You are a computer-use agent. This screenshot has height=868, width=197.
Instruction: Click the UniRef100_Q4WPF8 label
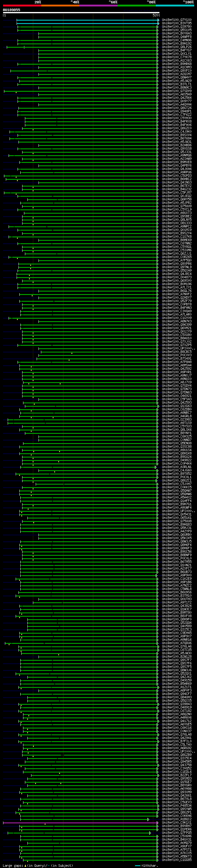(x=177, y=37)
